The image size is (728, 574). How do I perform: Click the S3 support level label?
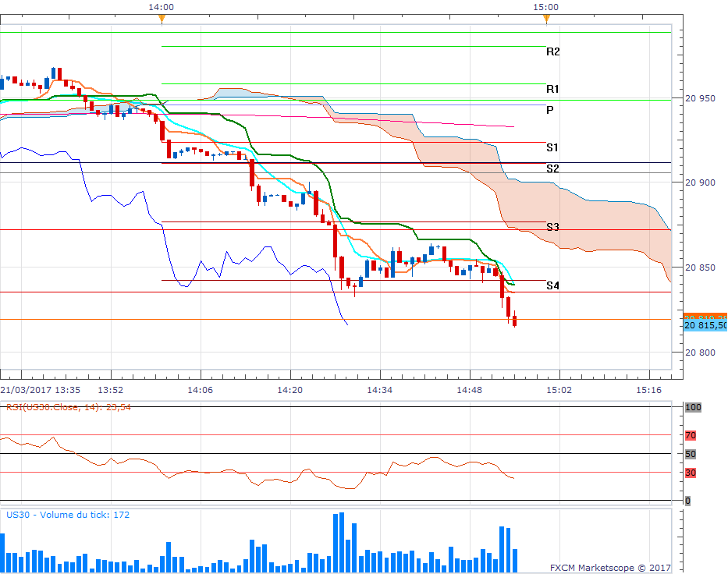(x=552, y=227)
